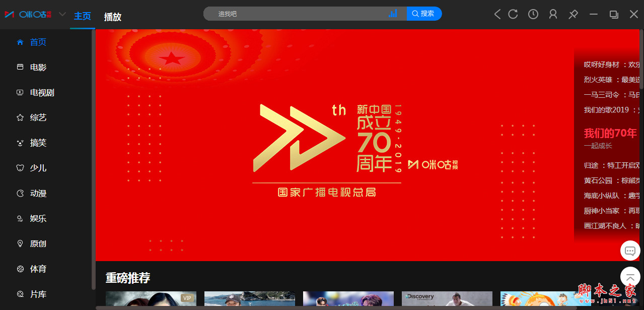Switch to the 播放 (Playback) tab
Viewport: 644px width, 310px height.
pyautogui.click(x=112, y=17)
